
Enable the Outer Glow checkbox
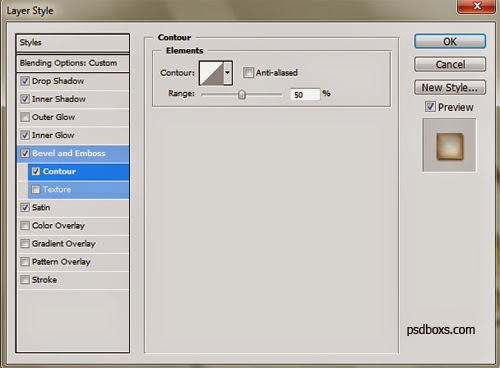pyautogui.click(x=25, y=117)
